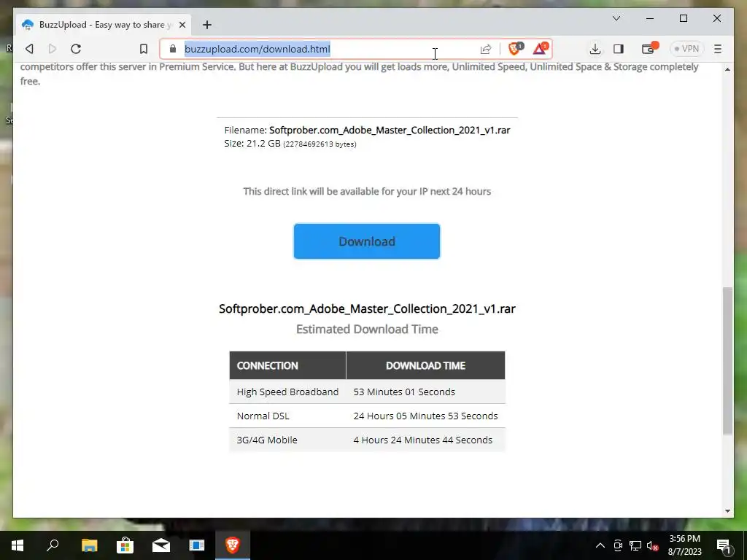
Task: Open the blue window app on taskbar
Action: click(x=197, y=545)
